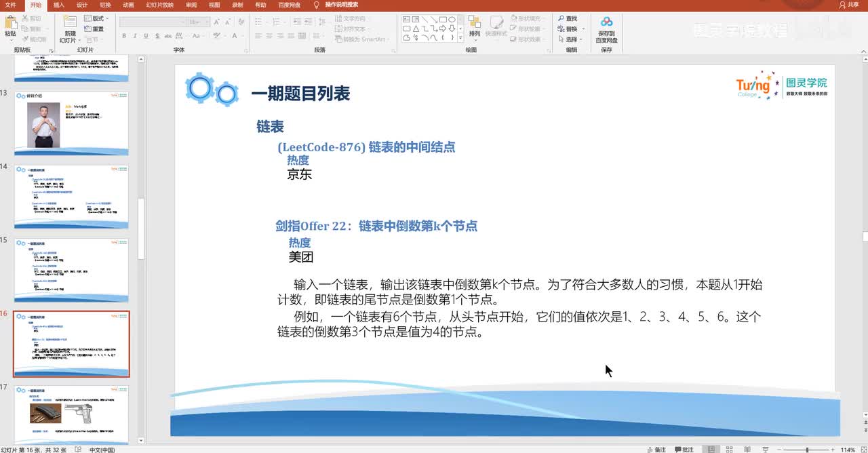Toggle justify paragraph alignment button
Screen dimensions: 868x453
pos(291,36)
